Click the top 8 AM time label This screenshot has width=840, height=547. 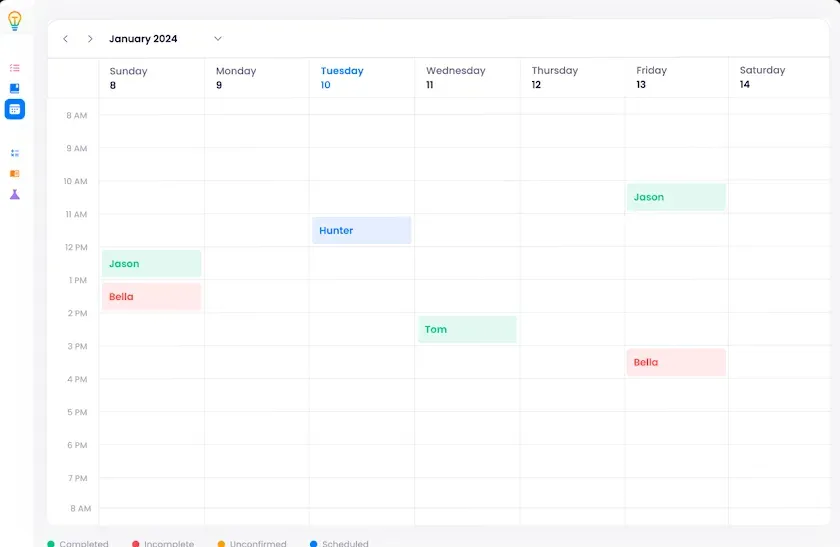point(77,115)
